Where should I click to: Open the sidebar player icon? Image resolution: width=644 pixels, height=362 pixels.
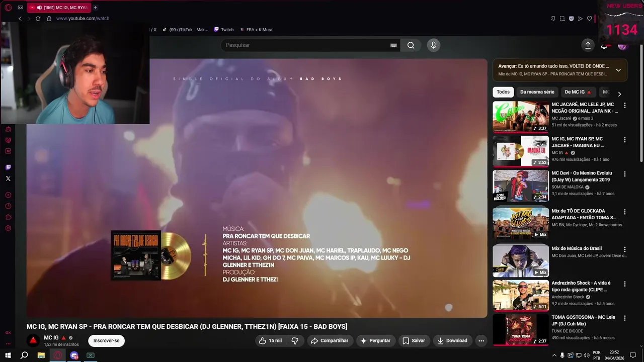pyautogui.click(x=8, y=195)
